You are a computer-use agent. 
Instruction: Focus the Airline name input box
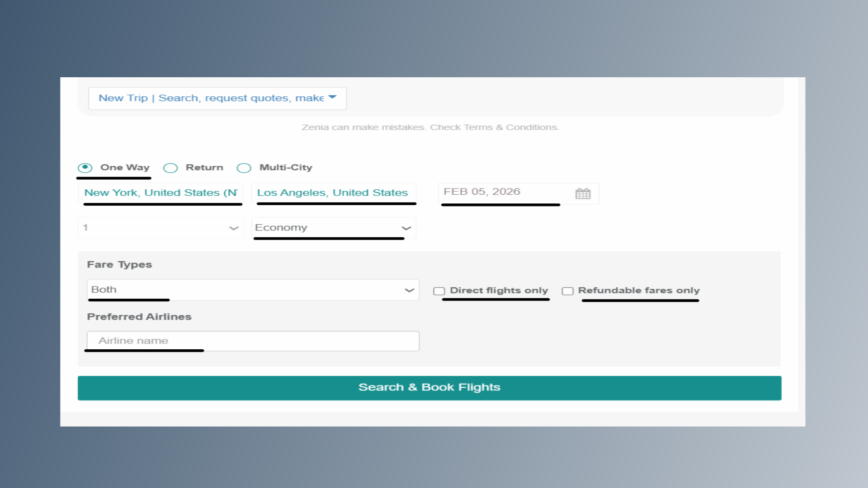(x=253, y=341)
